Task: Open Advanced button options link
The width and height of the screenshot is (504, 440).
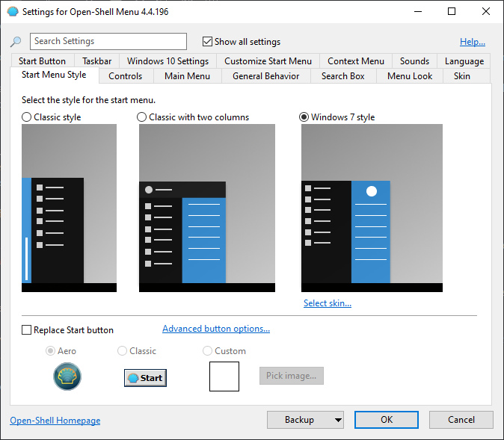Action: [x=216, y=329]
